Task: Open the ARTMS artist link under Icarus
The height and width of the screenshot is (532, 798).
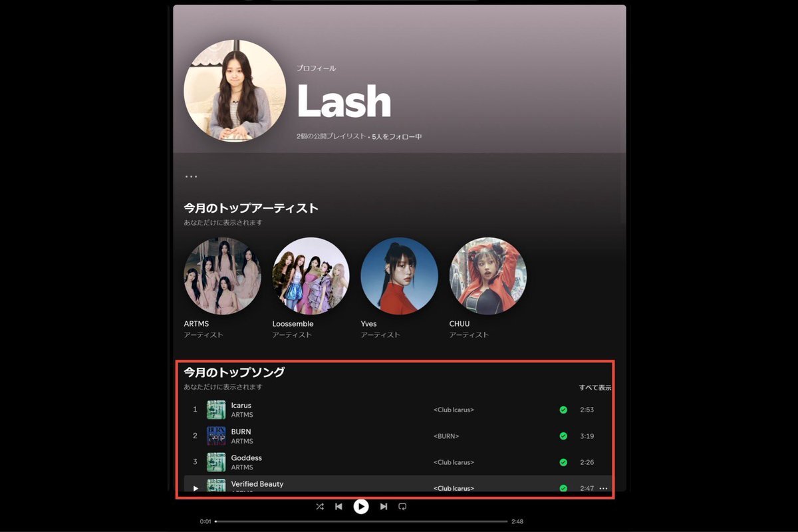Action: coord(242,415)
